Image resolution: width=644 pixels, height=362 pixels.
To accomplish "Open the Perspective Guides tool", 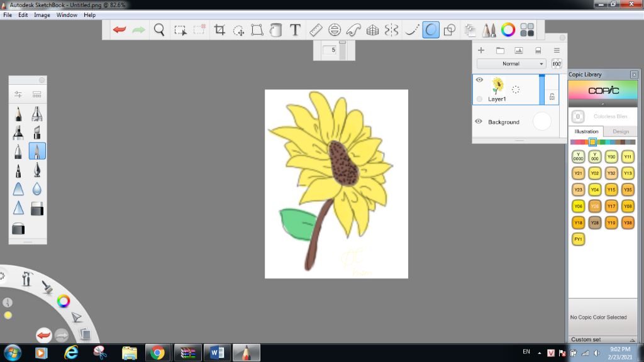I will coord(372,30).
